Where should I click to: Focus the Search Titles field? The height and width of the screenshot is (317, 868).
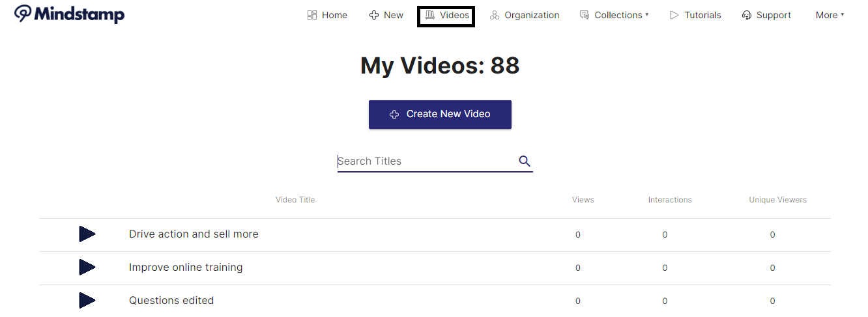(427, 161)
